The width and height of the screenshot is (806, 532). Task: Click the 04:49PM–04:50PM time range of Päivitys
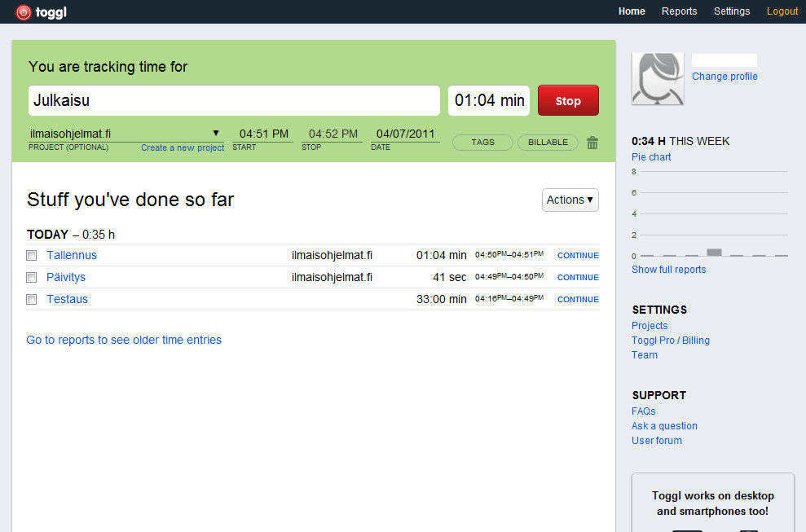(x=509, y=276)
